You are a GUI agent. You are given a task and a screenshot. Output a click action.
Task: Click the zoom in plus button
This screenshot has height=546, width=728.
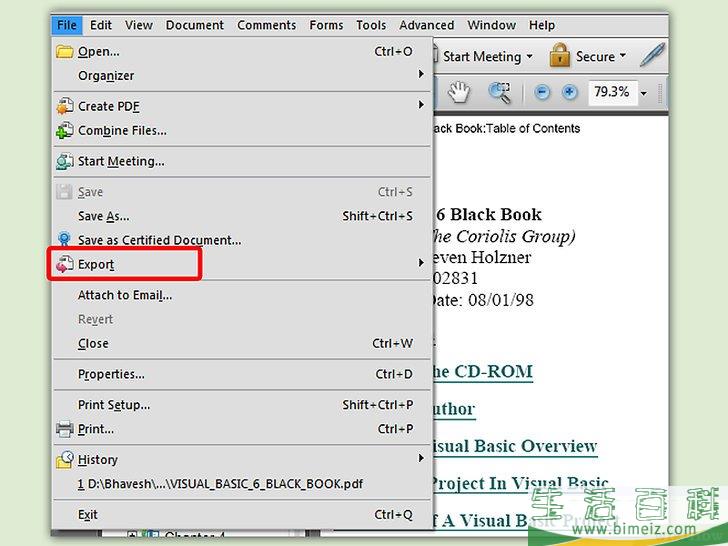[x=570, y=93]
